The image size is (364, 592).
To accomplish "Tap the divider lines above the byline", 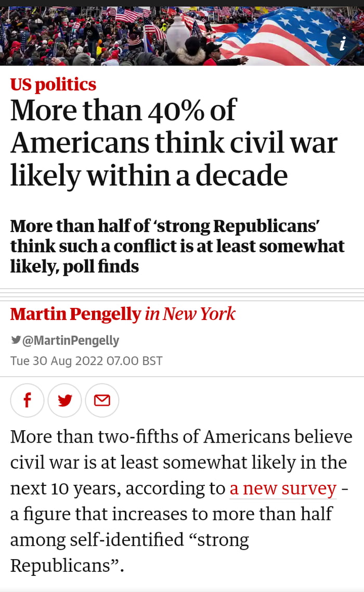I will (182, 294).
